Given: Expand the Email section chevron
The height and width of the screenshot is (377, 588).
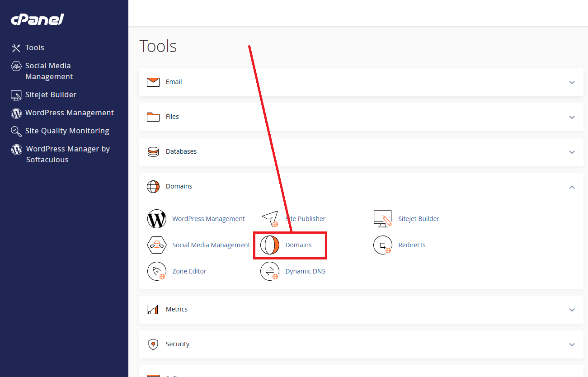Looking at the screenshot, I should [572, 83].
